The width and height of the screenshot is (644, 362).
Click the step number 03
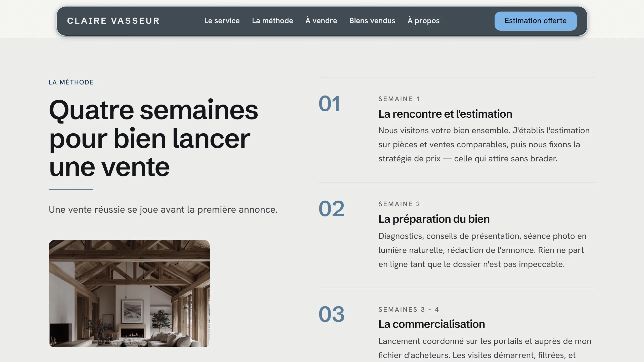click(331, 314)
